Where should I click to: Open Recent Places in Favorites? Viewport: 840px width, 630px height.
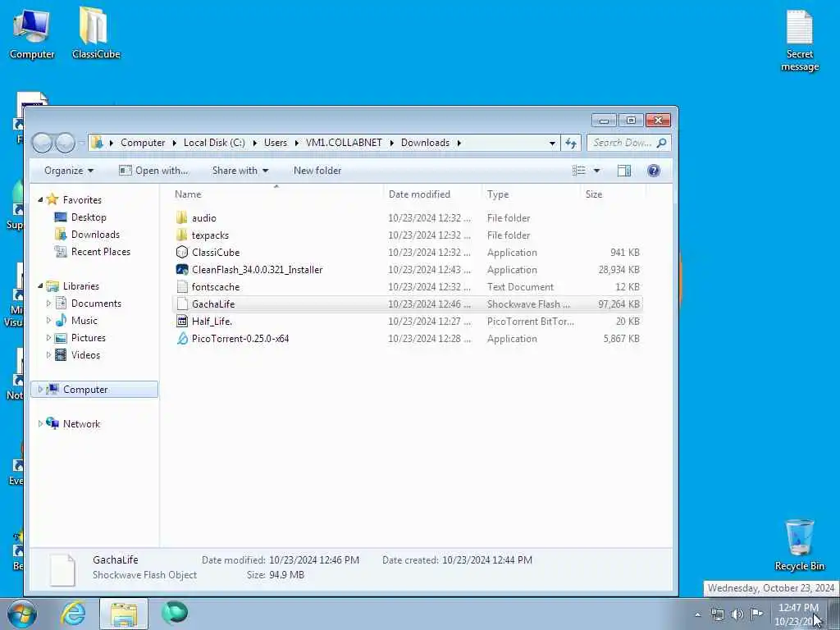click(92, 252)
